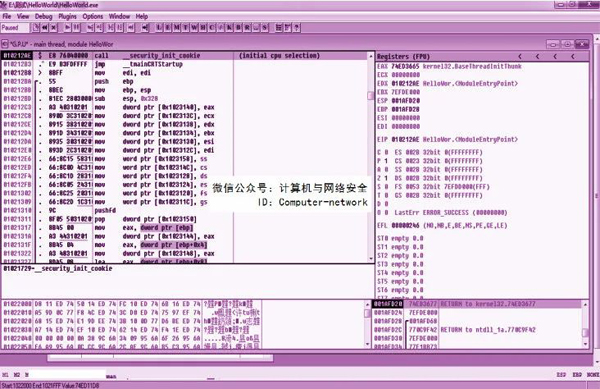Show Handles with the H icon
Viewport: 600px width, 389px height.
pos(203,28)
